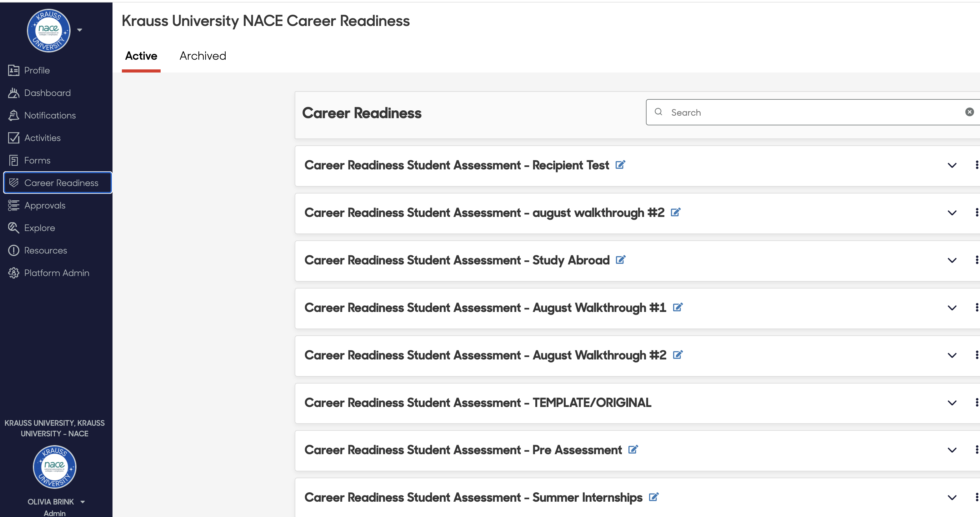Click the edit icon beside Summer Internships

pos(653,497)
